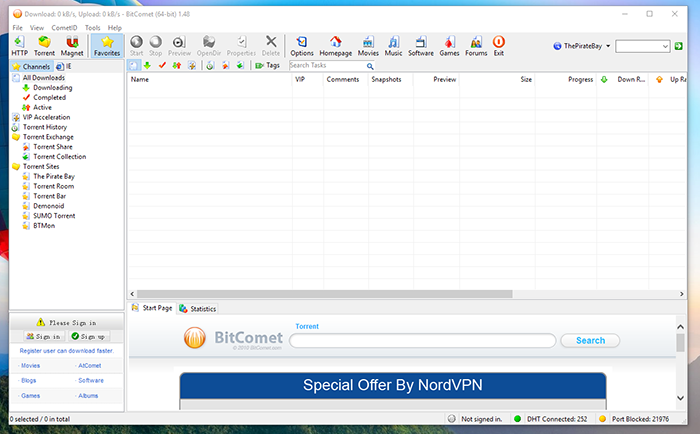Open the Albums link
This screenshot has height=434, width=700.
coord(88,396)
